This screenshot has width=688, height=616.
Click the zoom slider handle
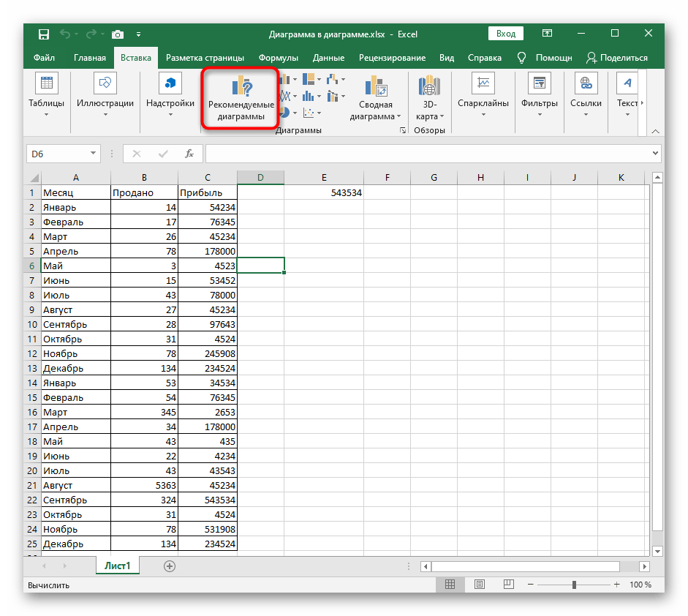[x=574, y=585]
